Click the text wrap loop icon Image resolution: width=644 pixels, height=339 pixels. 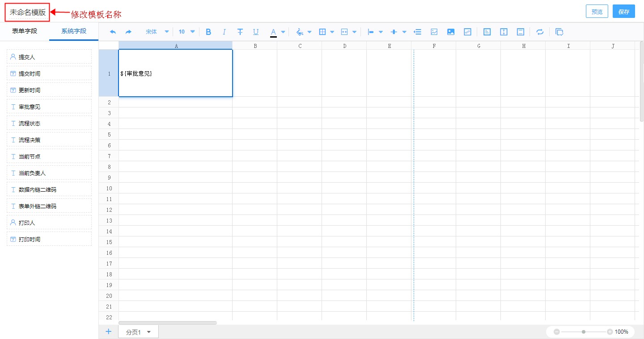pos(540,32)
